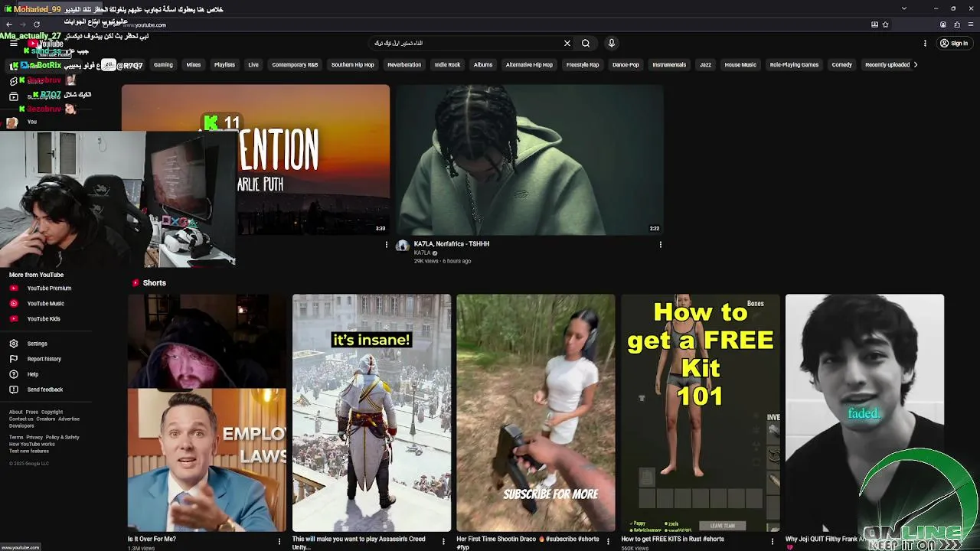Open the Terms footer link
Viewport: 980px width, 551px height.
[x=16, y=437]
